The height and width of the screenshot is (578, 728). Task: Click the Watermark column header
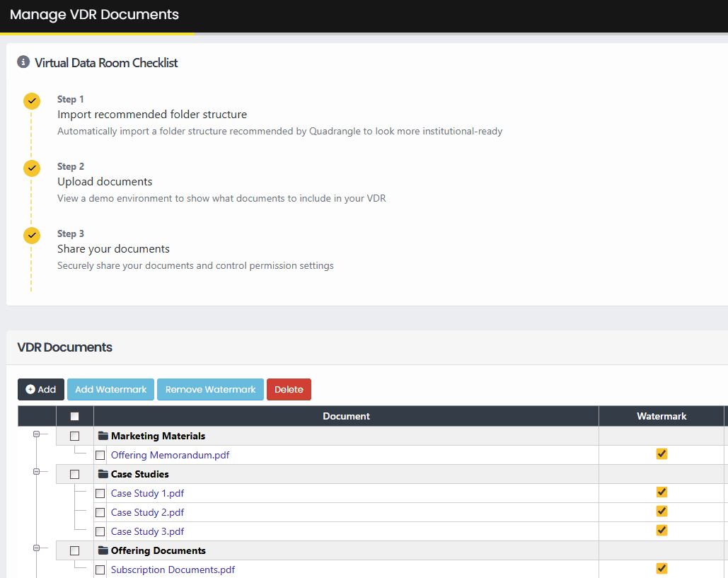click(x=661, y=417)
